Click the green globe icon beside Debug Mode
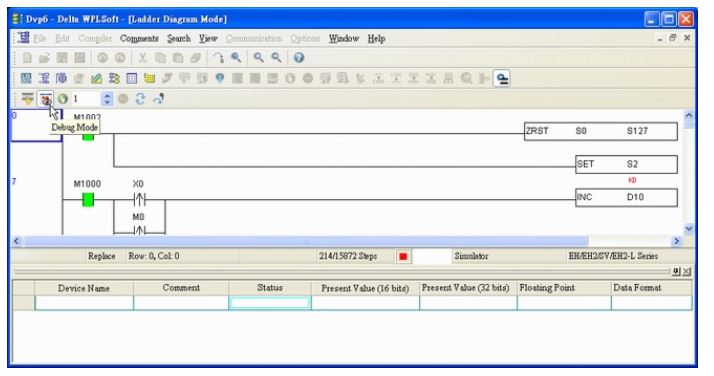Viewport: 714px width, 376px height. (x=62, y=99)
